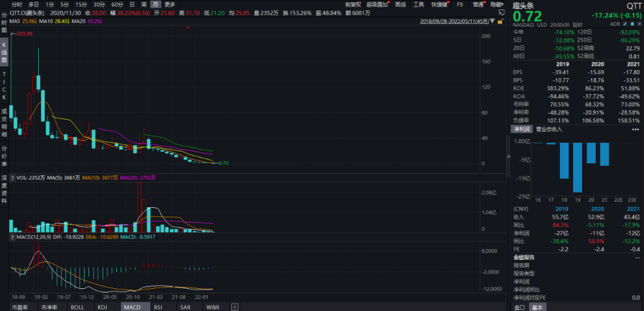644x311 pixels.
Task: Open the 更多 more-periods menu
Action: [169, 5]
